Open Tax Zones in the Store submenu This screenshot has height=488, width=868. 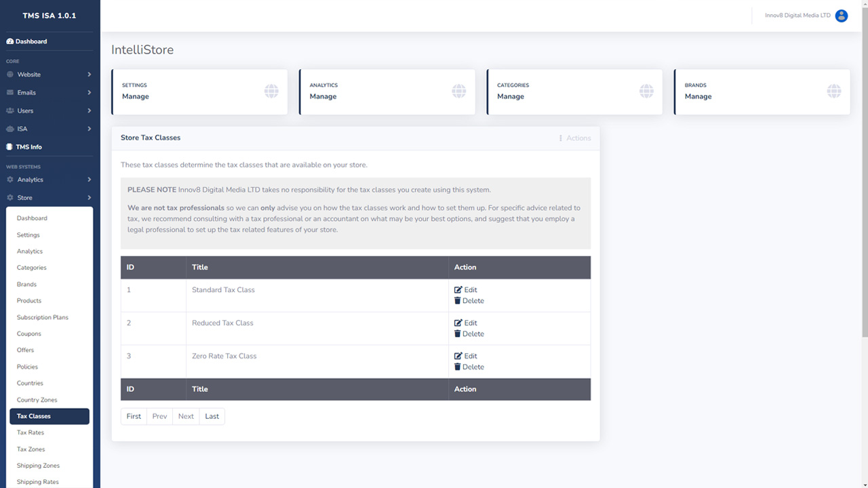pos(50,449)
